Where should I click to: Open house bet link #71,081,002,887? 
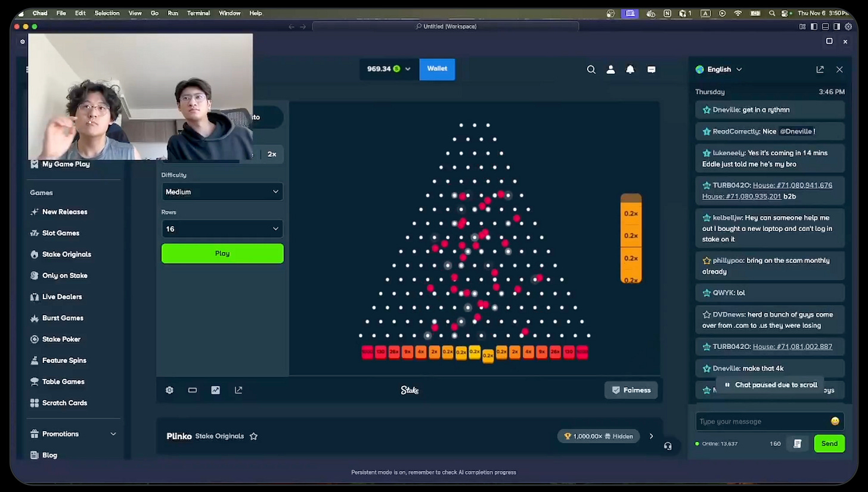coord(792,347)
